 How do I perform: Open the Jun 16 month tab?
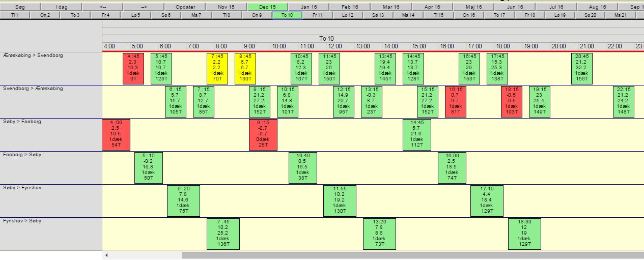point(515,7)
